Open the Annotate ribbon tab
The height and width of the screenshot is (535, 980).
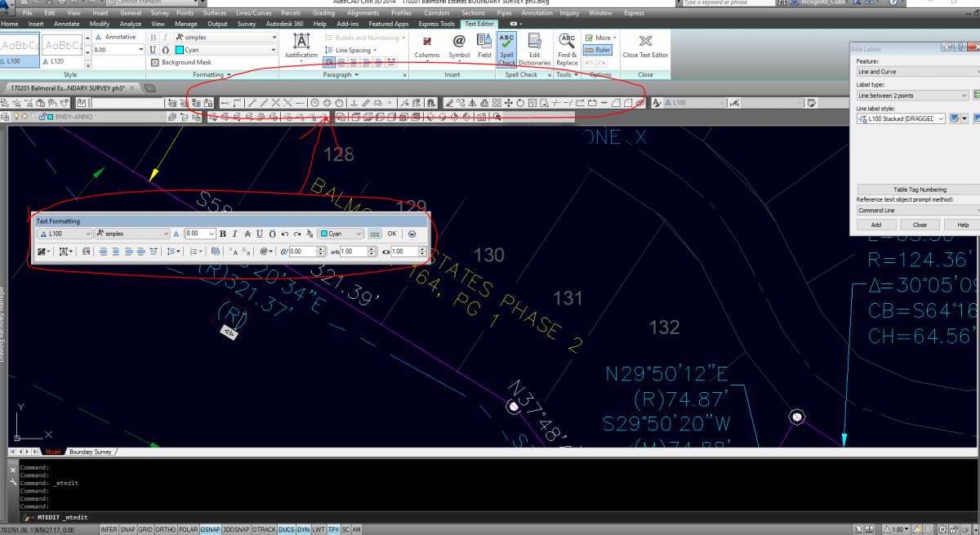coord(66,24)
